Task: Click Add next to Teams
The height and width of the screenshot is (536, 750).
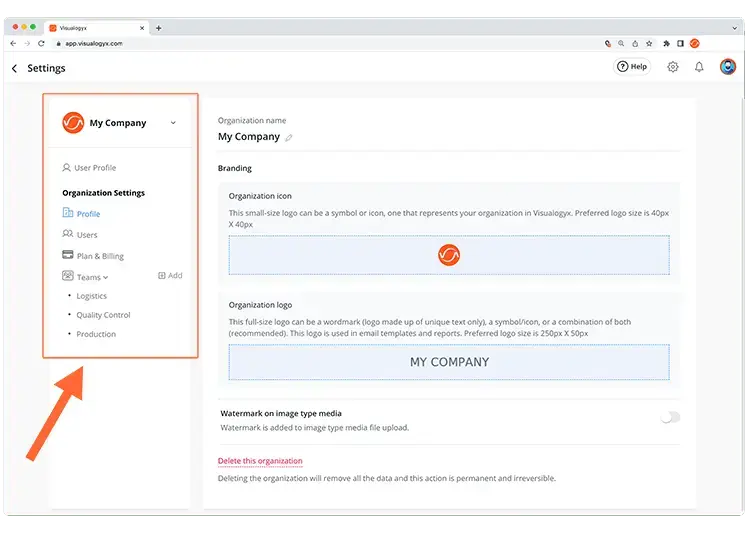Action: click(170, 276)
